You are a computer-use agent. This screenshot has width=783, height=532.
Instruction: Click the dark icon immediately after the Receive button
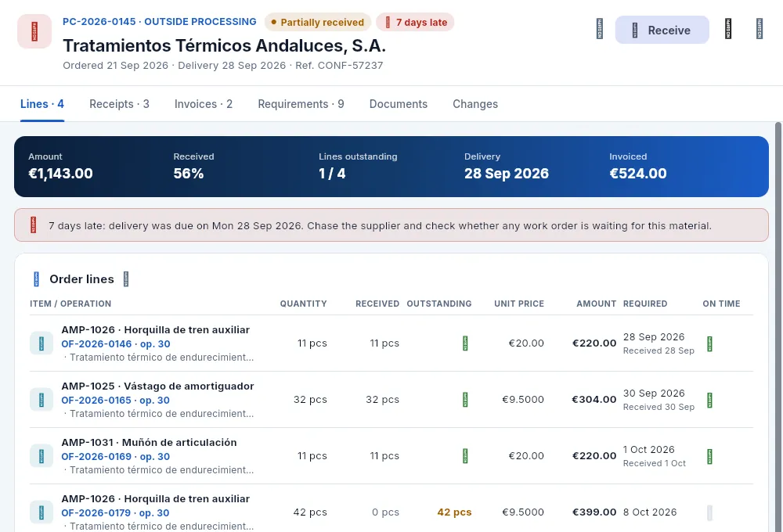coord(728,29)
